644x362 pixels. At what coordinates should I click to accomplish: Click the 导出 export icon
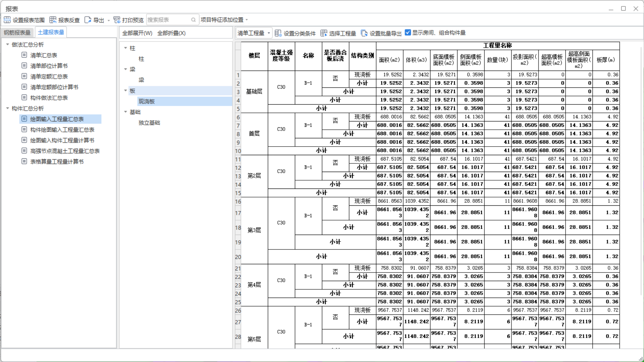[88, 20]
